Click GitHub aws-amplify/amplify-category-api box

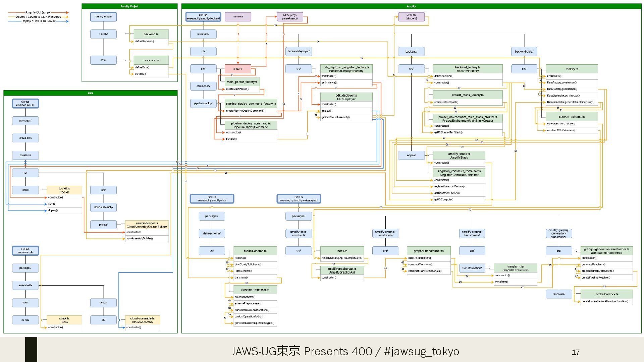[299, 199]
